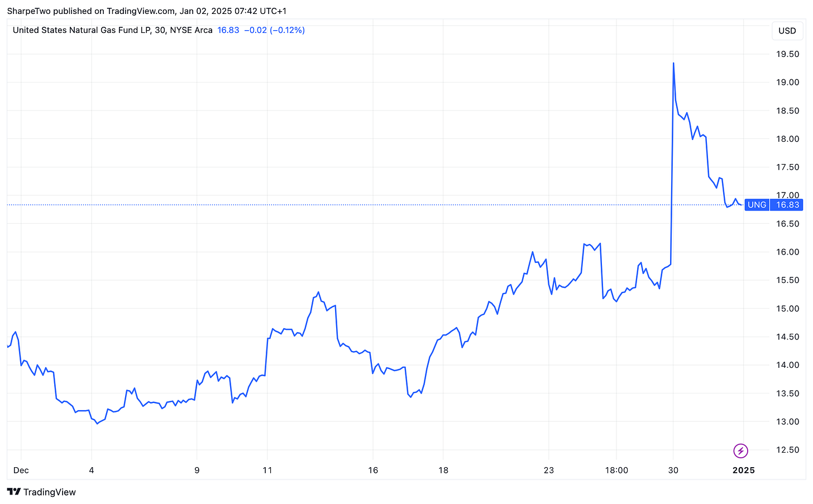Click the 13.50 price axis label
The width and height of the screenshot is (813, 504).
click(788, 393)
